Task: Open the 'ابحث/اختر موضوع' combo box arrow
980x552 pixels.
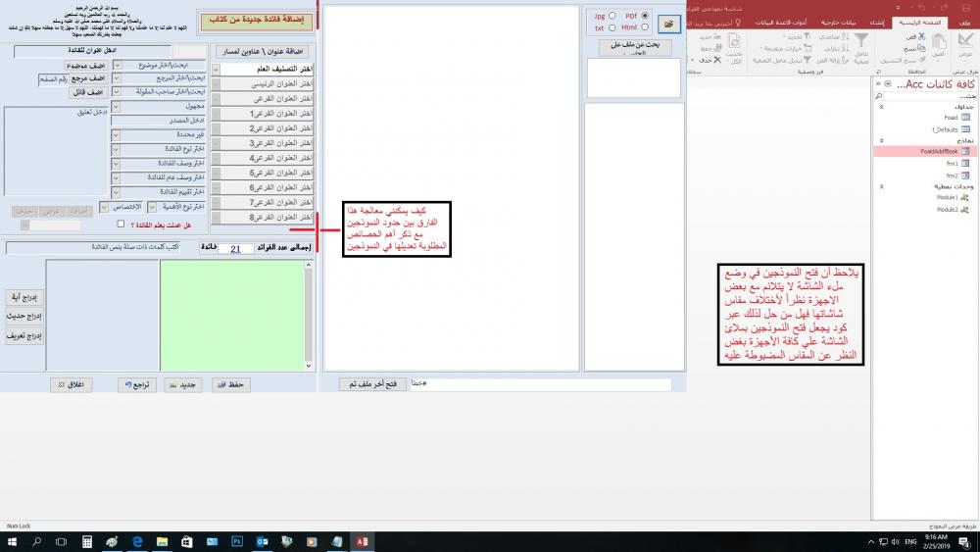Action: tap(117, 65)
